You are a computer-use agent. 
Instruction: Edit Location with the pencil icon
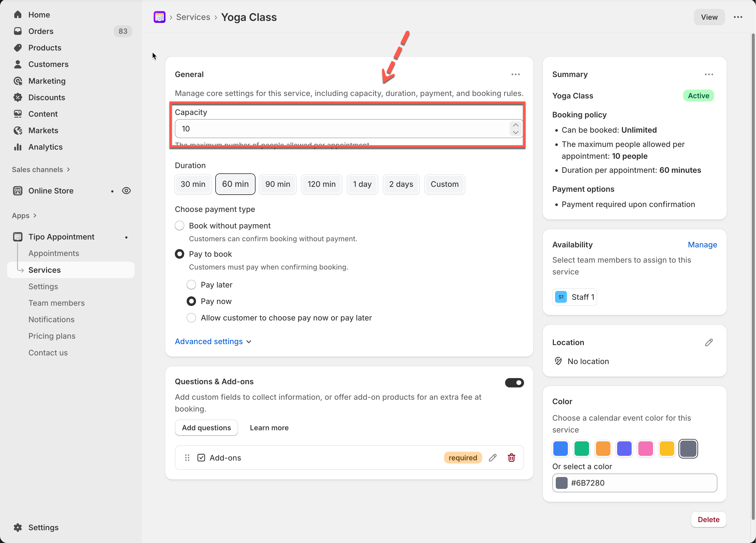pyautogui.click(x=709, y=342)
